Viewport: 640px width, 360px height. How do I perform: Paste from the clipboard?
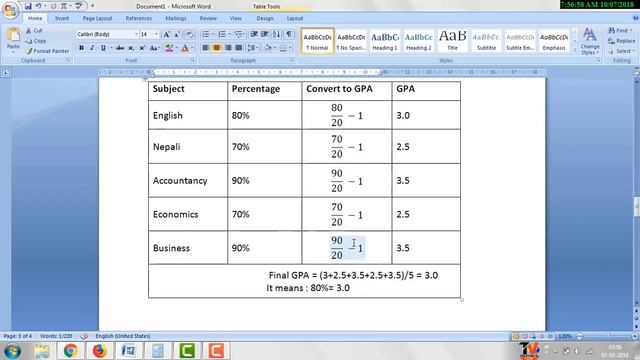tap(13, 41)
